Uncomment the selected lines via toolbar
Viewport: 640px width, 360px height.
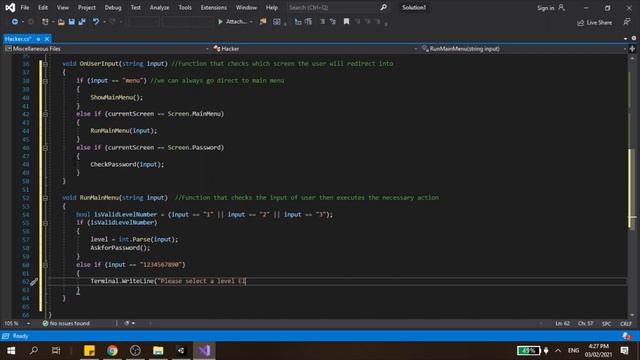[x=333, y=22]
